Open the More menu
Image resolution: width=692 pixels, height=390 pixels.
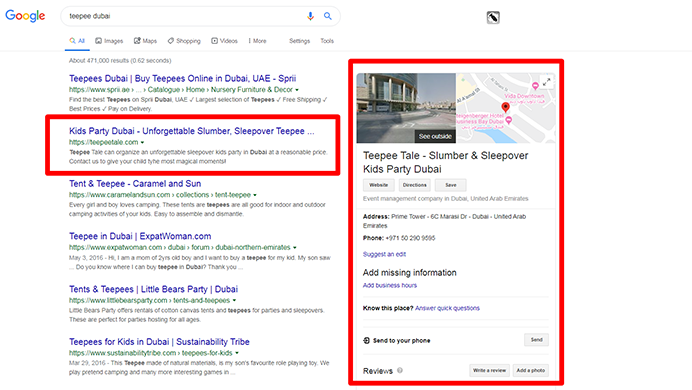tap(257, 41)
